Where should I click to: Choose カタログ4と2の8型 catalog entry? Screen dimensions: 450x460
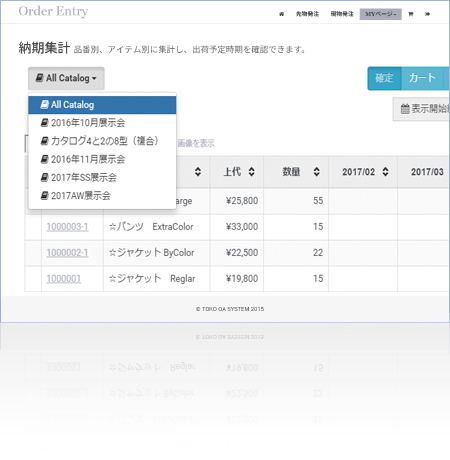(102, 141)
